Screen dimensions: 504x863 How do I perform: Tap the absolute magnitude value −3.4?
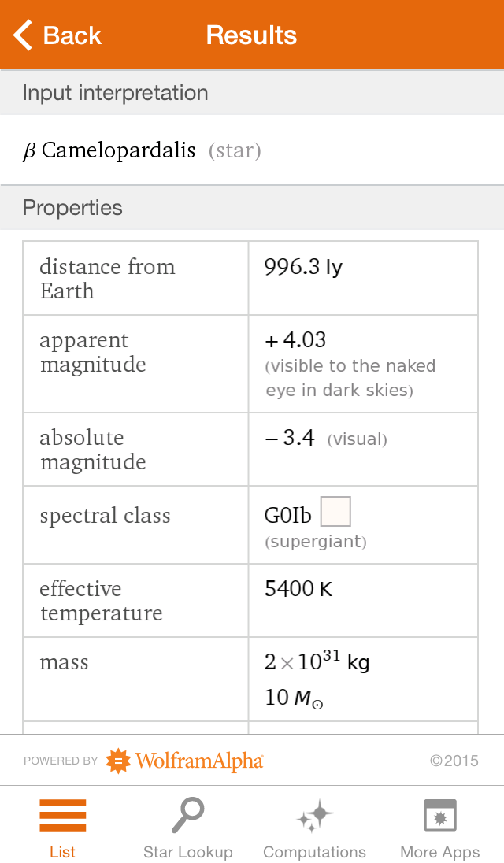click(x=290, y=438)
